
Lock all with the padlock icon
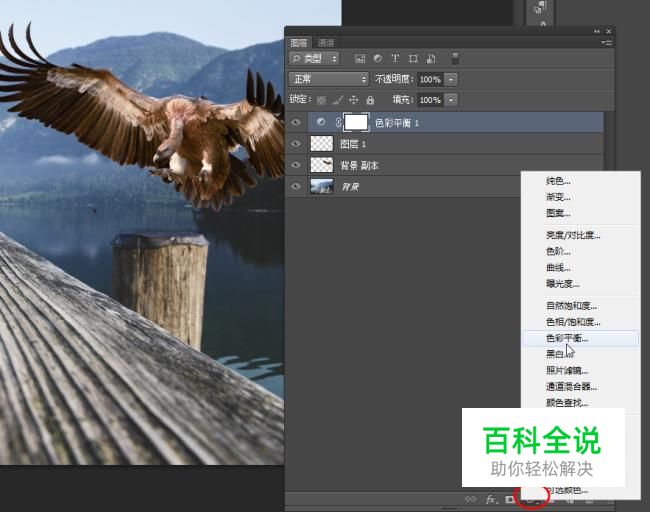pos(370,100)
